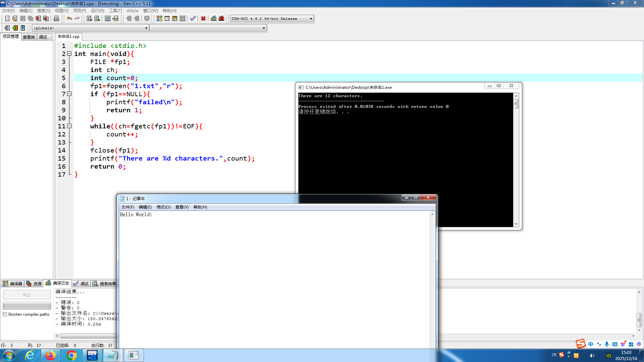The image size is (644, 362).
Task: Collapse the while loop fold on line 11
Action: 69,126
